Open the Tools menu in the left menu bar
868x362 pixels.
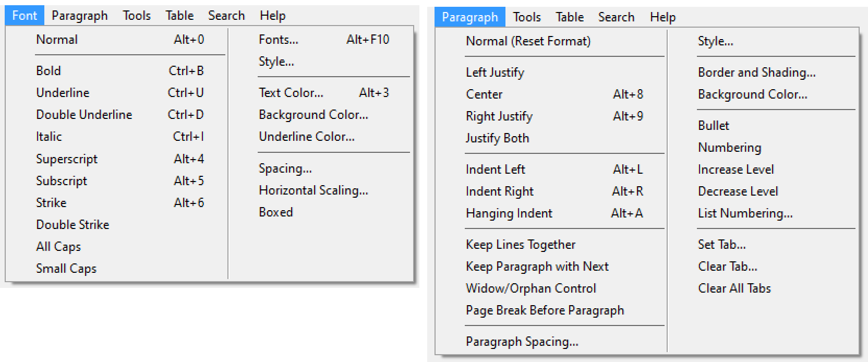[x=137, y=16]
